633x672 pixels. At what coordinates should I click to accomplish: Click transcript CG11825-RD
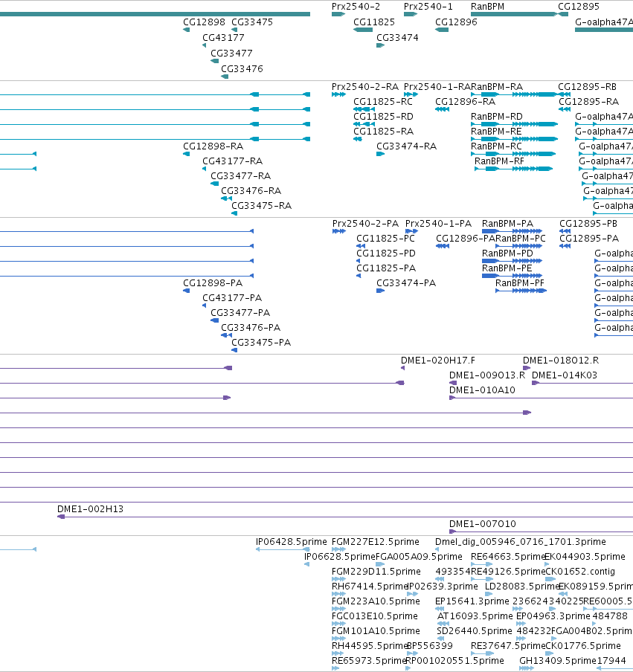[383, 117]
